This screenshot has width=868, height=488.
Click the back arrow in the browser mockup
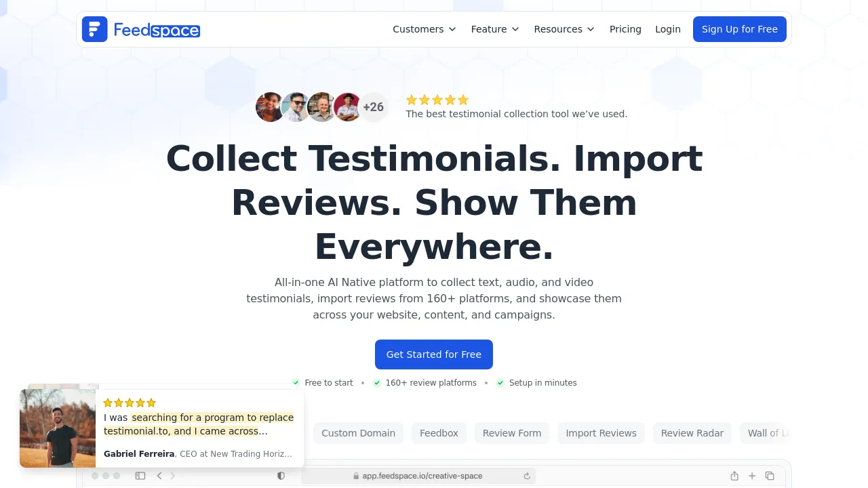coord(159,476)
